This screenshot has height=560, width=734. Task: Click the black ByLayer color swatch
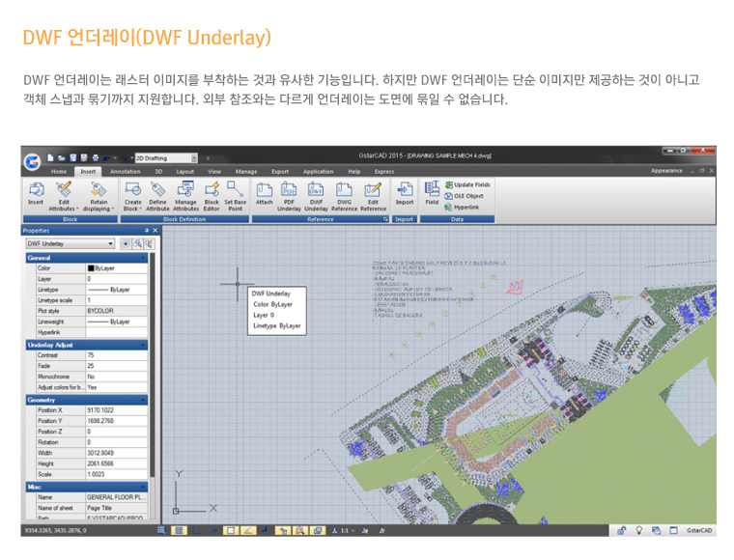(x=93, y=268)
